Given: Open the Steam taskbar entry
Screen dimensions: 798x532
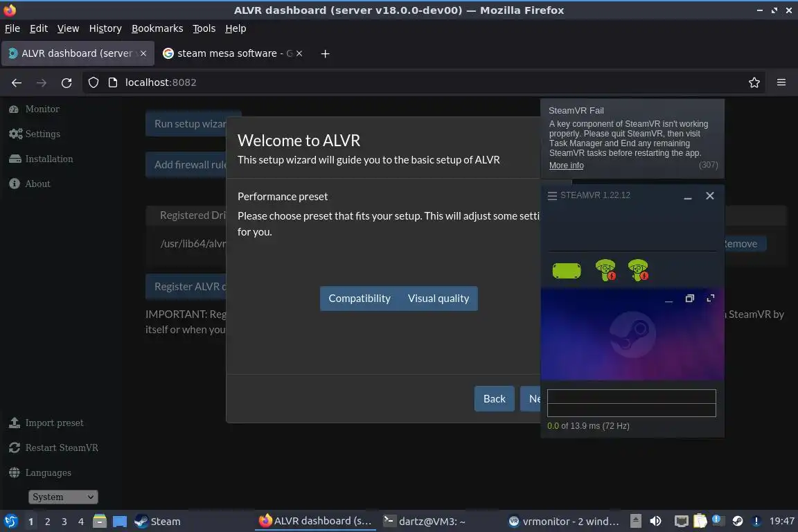Looking at the screenshot, I should (157, 522).
